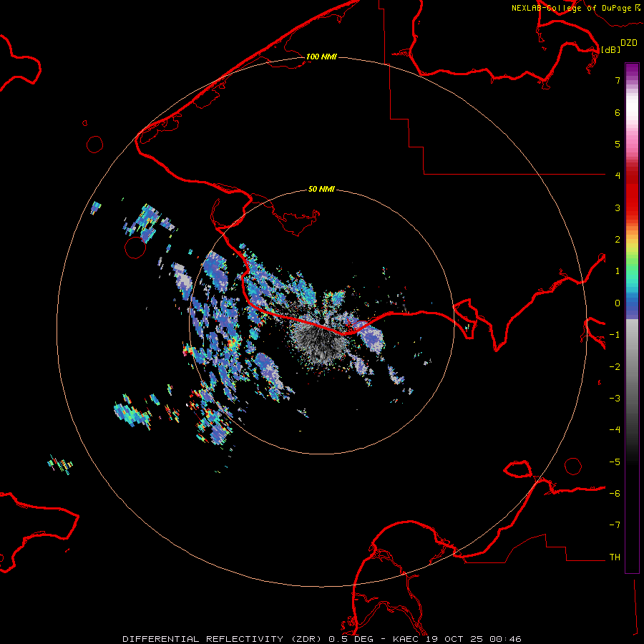
Task: Click the [dB] units label
Action: 611,49
